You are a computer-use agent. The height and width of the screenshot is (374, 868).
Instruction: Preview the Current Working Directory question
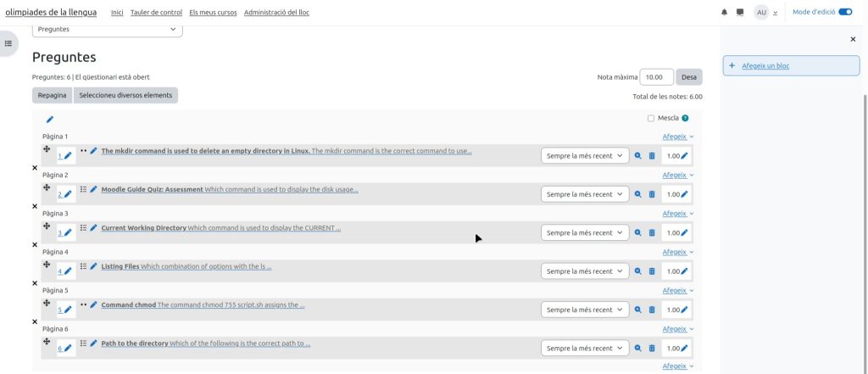(638, 232)
